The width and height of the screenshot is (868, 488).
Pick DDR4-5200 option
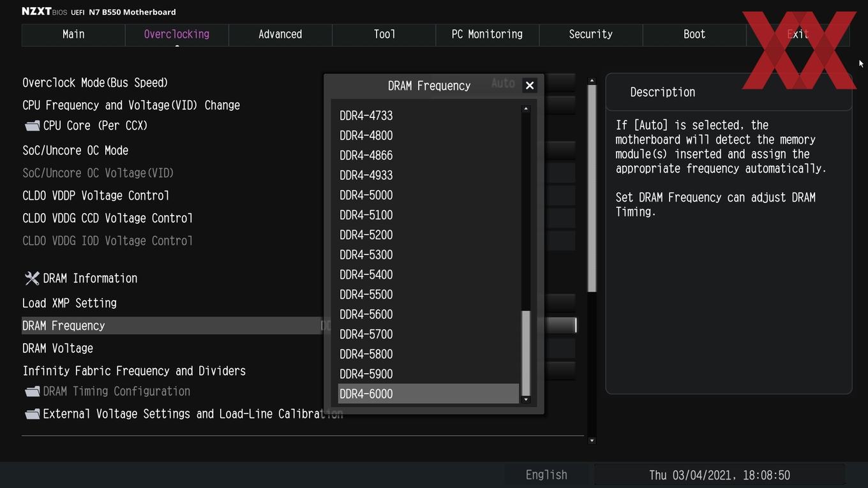click(x=428, y=235)
